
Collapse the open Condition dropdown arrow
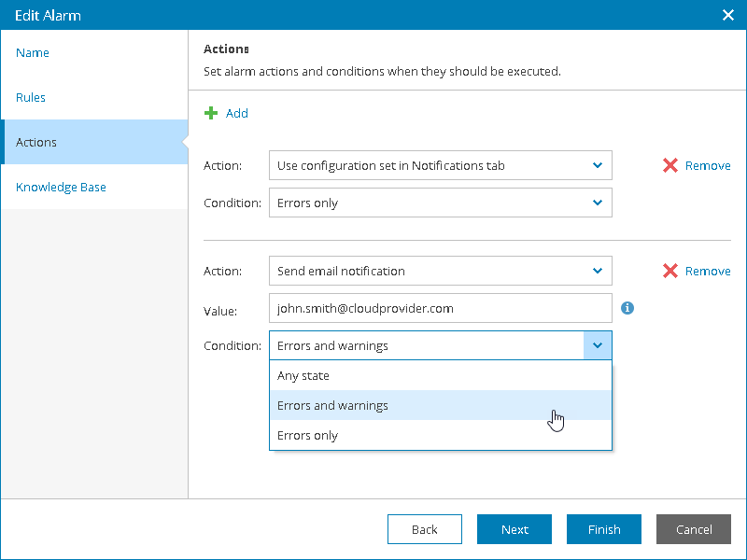pos(598,345)
